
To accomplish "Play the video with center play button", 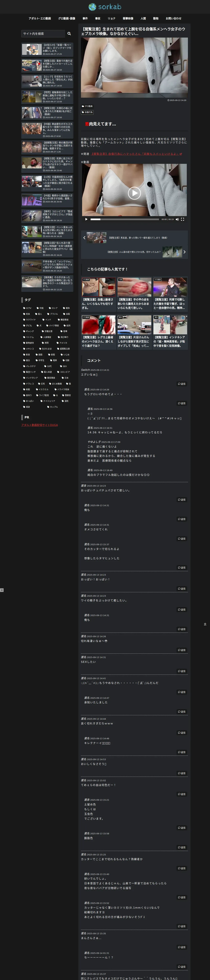I will coord(134,193).
